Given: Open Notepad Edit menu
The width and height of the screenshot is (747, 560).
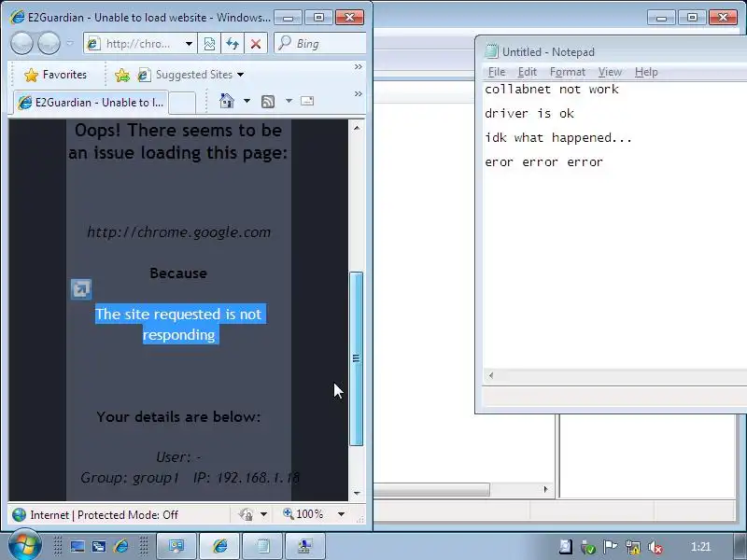Looking at the screenshot, I should [x=528, y=72].
